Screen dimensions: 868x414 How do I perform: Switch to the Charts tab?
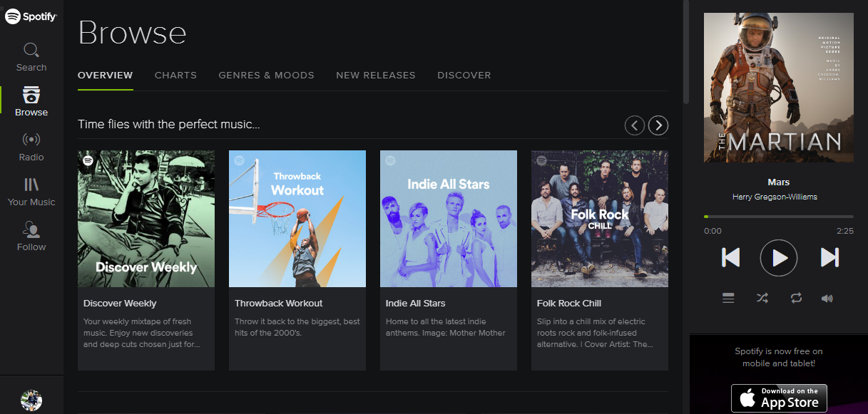pyautogui.click(x=175, y=76)
